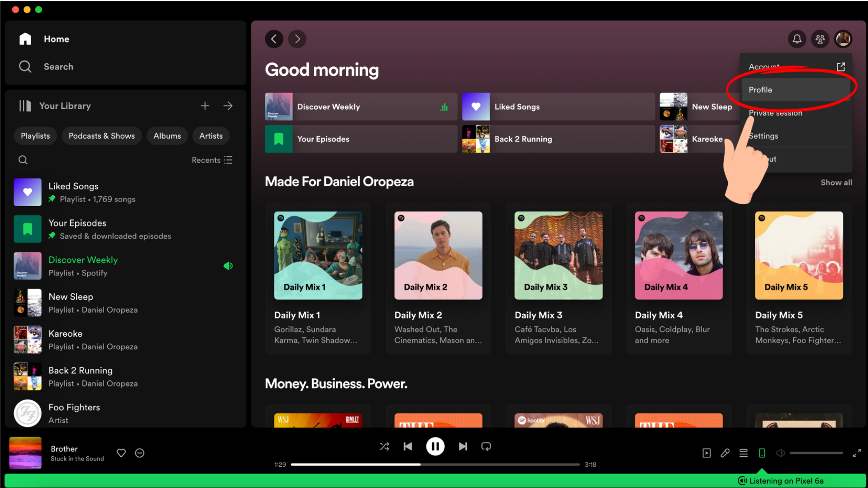The image size is (868, 488).
Task: Collapse Your Library panel
Action: [x=55, y=106]
